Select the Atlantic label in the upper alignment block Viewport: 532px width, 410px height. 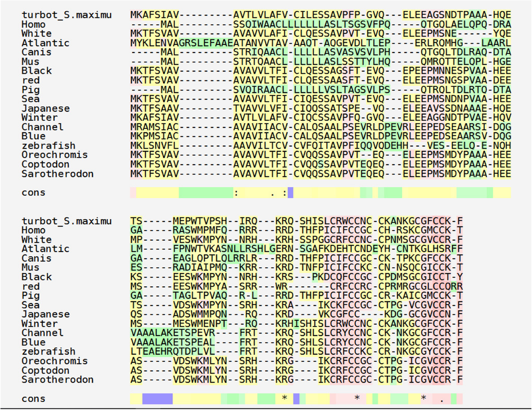coord(45,43)
